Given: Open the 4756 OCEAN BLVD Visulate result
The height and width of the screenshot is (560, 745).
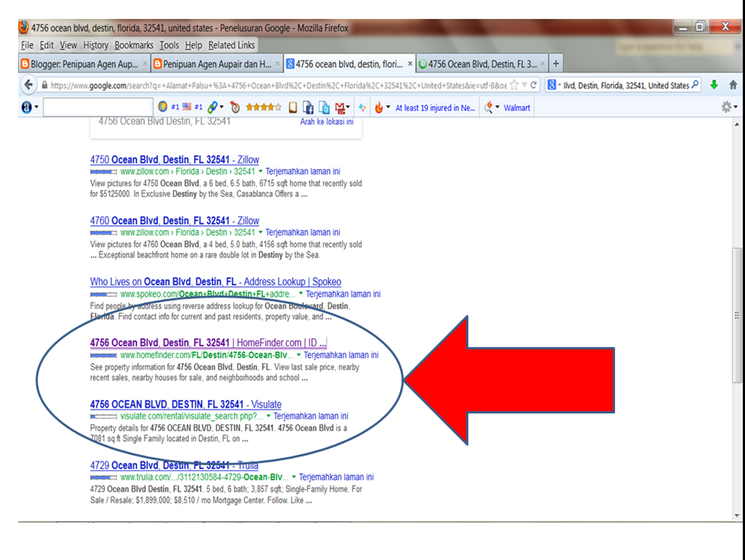Looking at the screenshot, I should click(186, 404).
